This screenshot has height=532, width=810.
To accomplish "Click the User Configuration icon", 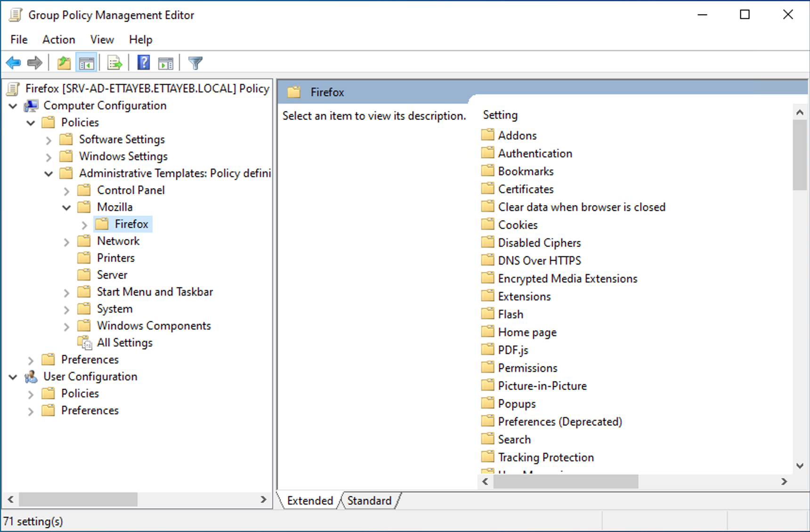I will point(31,377).
